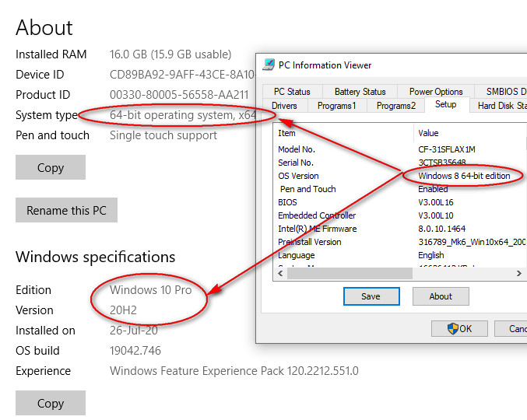Click the right arrow of the horizontal scrollbar
The image size is (527, 420).
point(519,273)
